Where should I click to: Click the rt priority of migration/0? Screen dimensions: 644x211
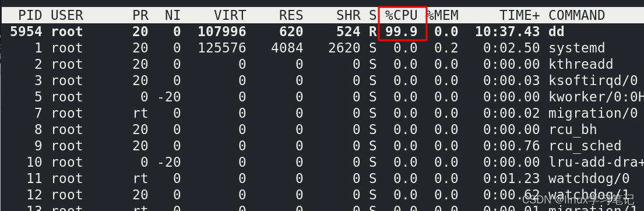[x=140, y=113]
